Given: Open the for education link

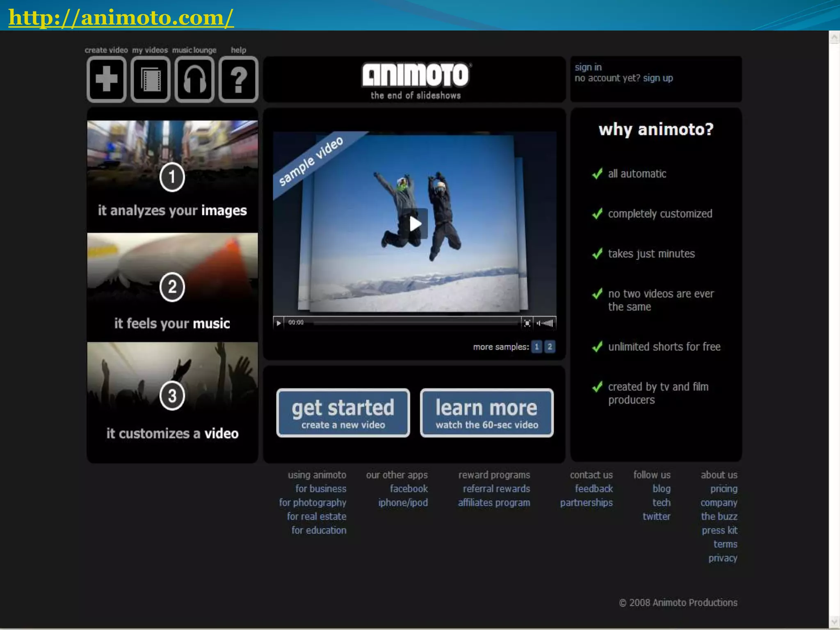Looking at the screenshot, I should click(x=319, y=530).
